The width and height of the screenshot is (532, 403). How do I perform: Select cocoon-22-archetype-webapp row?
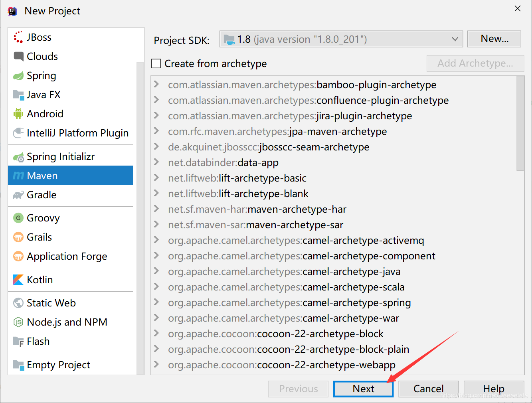click(334, 365)
